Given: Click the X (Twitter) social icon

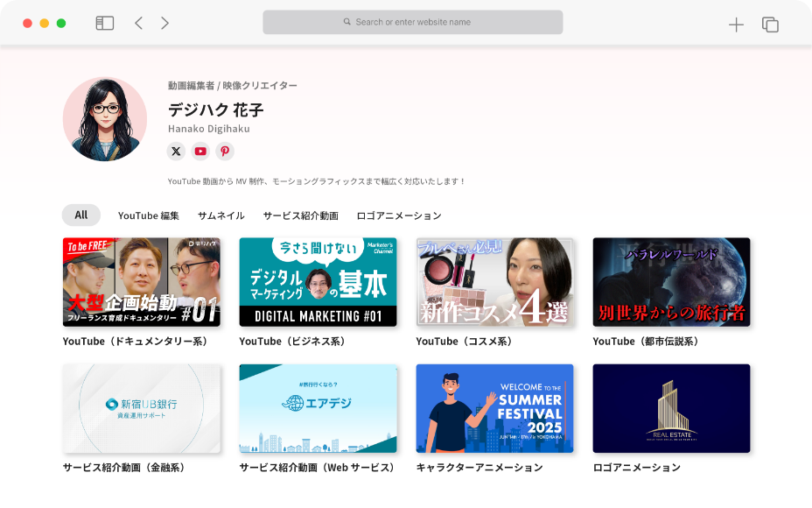Looking at the screenshot, I should pos(176,152).
